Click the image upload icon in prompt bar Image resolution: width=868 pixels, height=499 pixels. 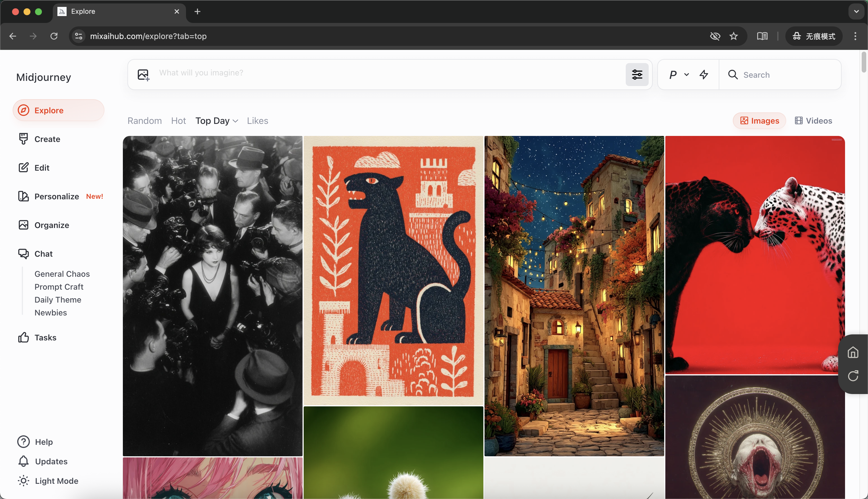click(143, 74)
